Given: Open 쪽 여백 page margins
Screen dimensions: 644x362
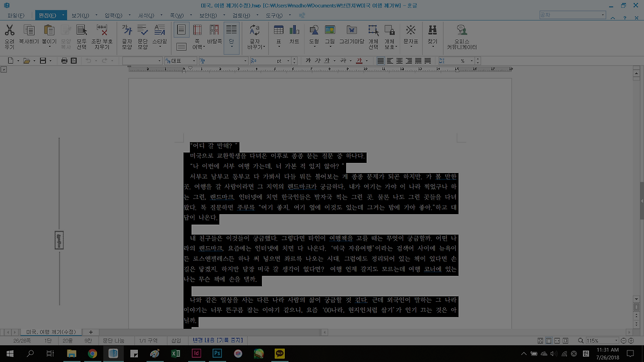Looking at the screenshot, I should (x=197, y=30).
